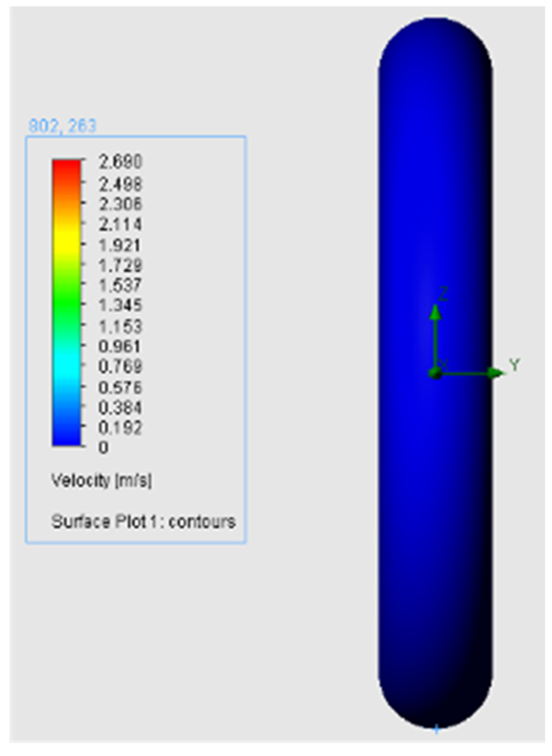Image resolution: width=552 pixels, height=756 pixels.
Task: Select the 2.690 maximum legend value
Action: pyautogui.click(x=121, y=162)
